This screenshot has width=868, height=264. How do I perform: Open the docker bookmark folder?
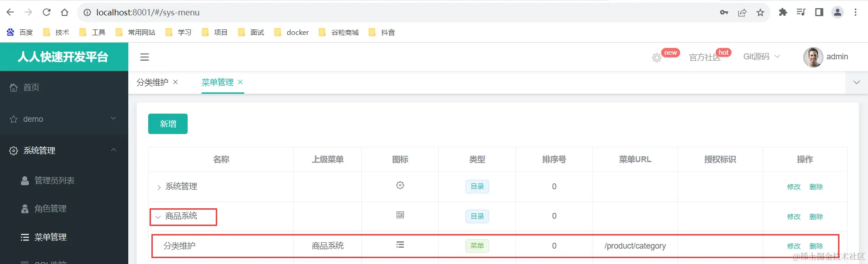coord(291,32)
